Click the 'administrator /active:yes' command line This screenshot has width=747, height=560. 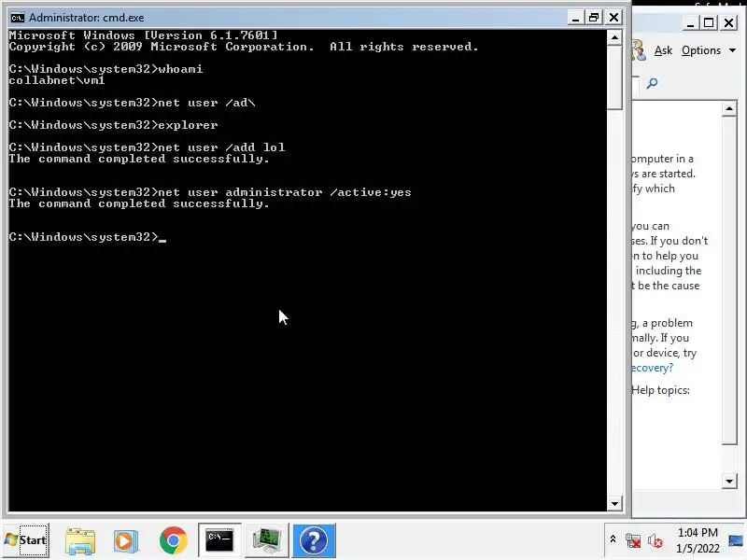[x=209, y=192]
